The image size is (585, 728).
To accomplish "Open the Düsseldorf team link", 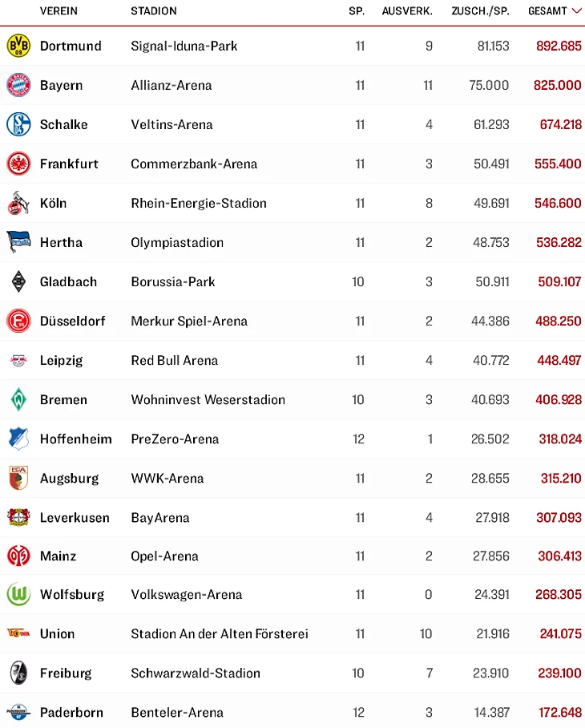I will tap(72, 321).
